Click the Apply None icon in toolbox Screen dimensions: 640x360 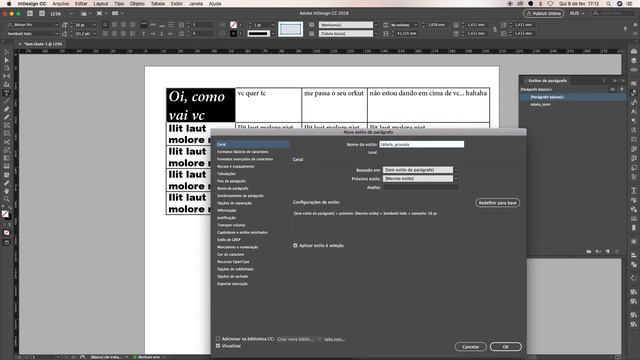(6, 233)
